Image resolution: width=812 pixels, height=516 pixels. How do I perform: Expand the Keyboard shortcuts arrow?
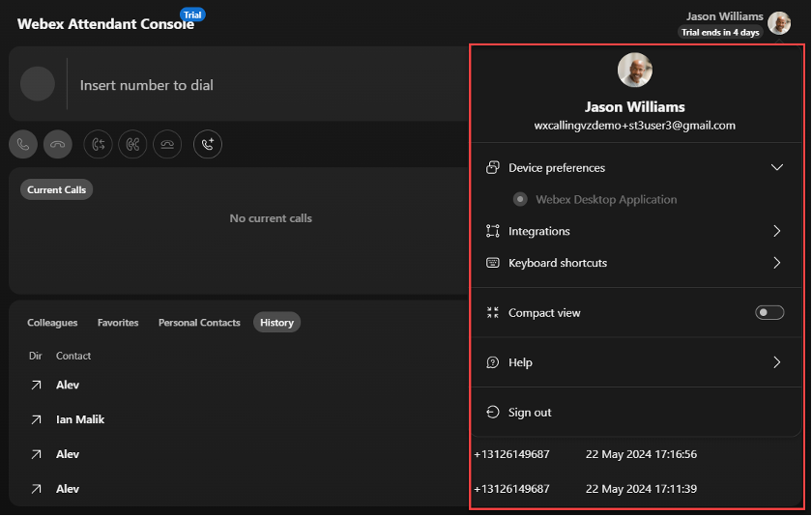coord(777,263)
